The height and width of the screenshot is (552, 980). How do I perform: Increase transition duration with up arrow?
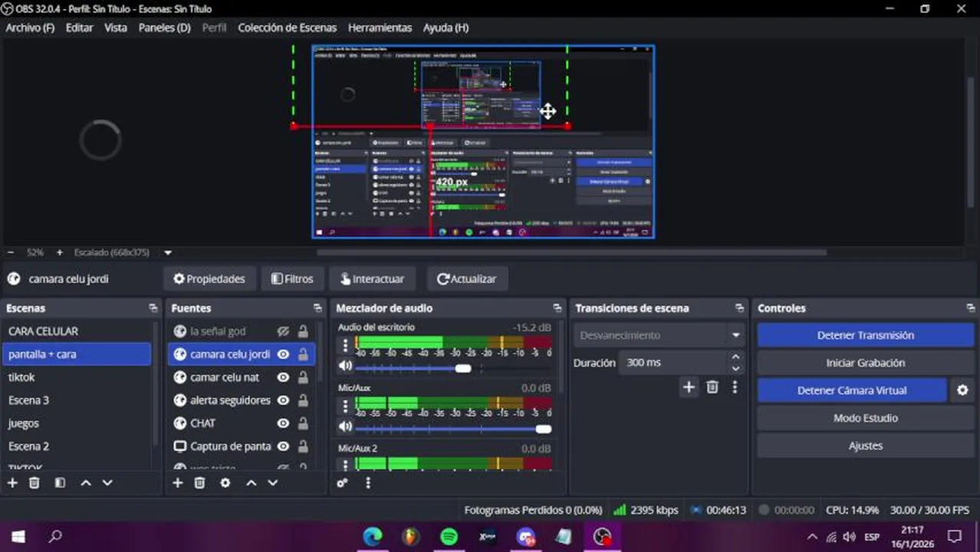coord(735,357)
